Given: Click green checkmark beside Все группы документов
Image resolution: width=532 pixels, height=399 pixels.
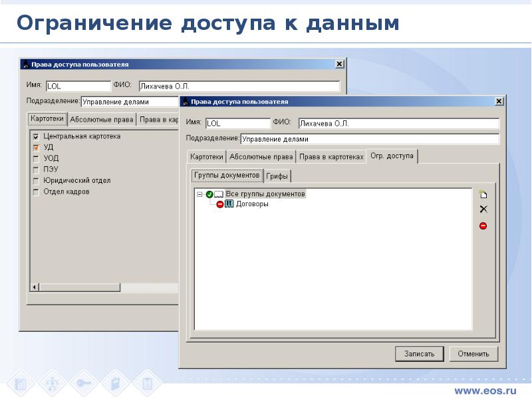Looking at the screenshot, I should 209,194.
